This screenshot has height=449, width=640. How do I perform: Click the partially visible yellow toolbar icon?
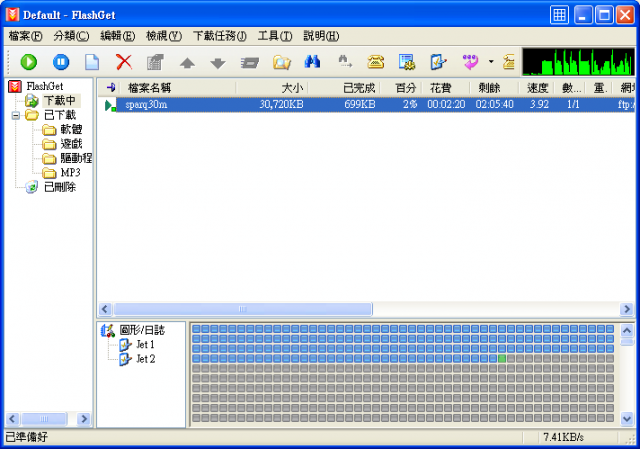pyautogui.click(x=509, y=62)
